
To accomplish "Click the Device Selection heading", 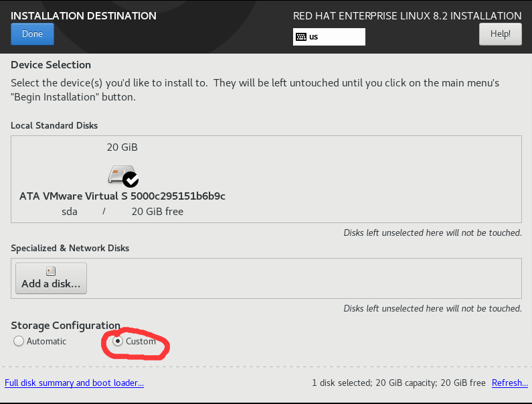I will point(51,65).
